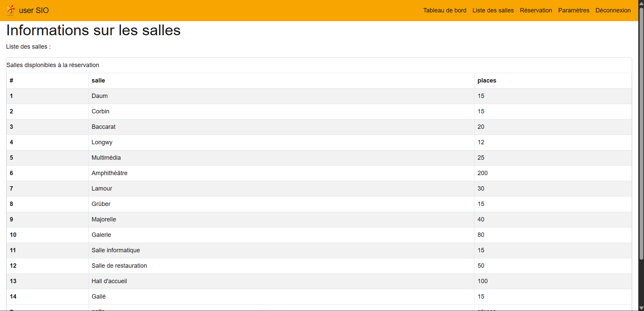Navigate to the Réservation section
The image size is (644, 311).
[x=536, y=10]
